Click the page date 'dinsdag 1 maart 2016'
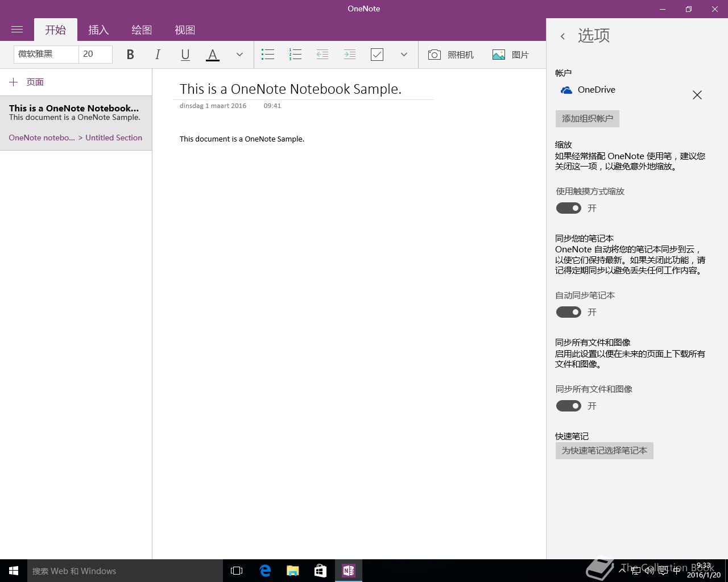 (x=213, y=106)
